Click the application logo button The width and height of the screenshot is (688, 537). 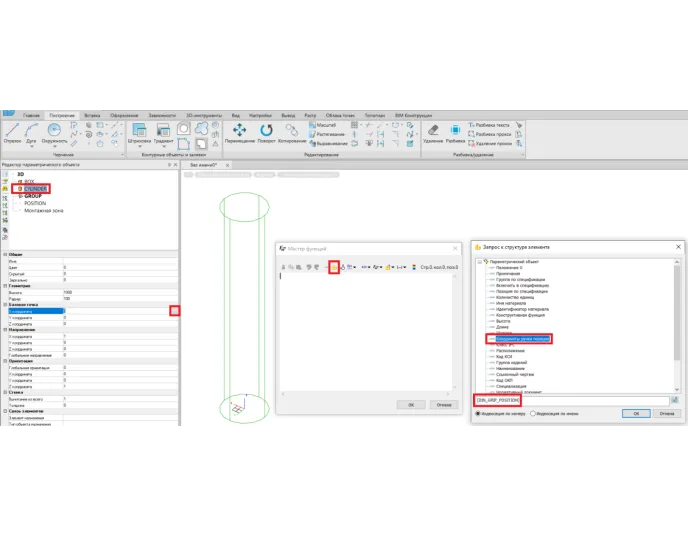click(9, 114)
